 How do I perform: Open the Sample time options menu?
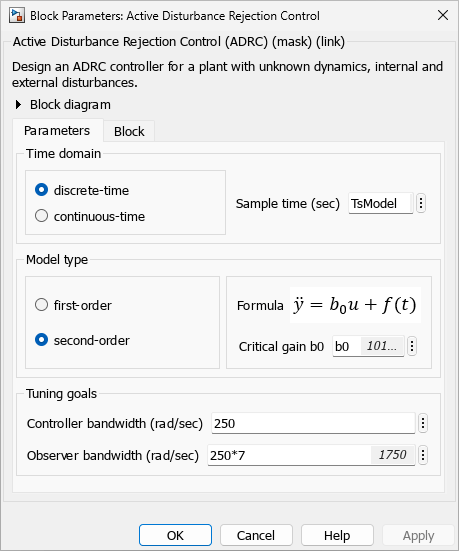coord(421,203)
